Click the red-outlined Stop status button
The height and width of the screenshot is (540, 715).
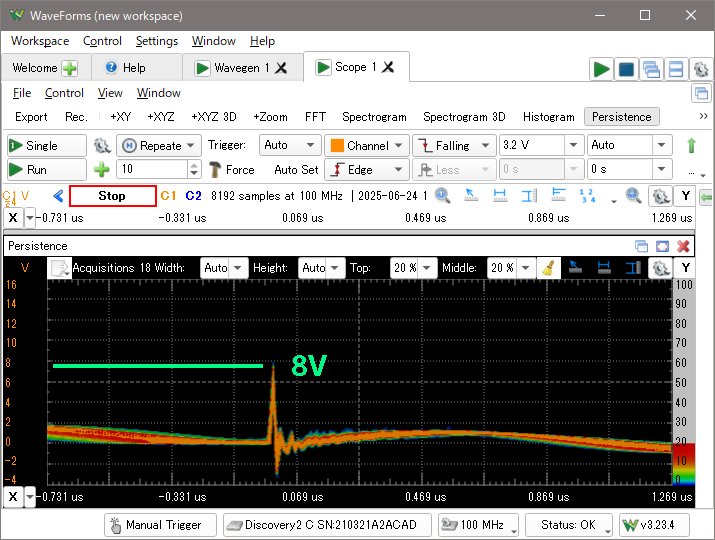point(113,196)
